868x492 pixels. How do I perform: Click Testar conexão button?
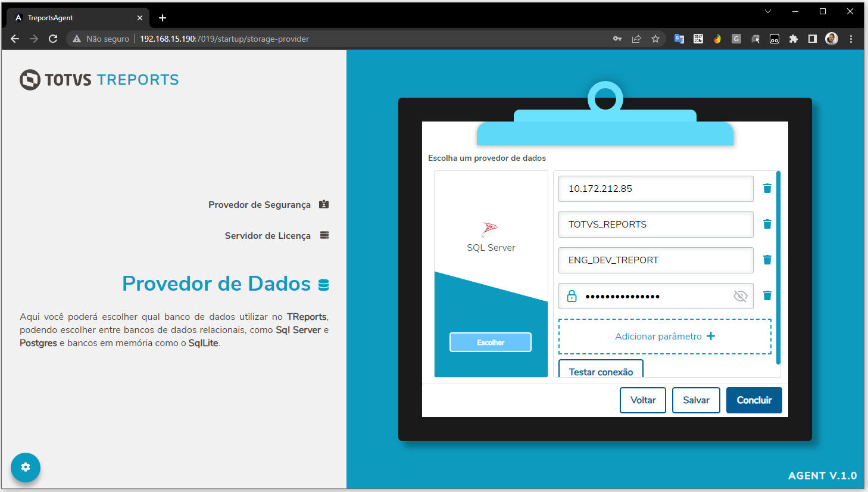(x=601, y=369)
